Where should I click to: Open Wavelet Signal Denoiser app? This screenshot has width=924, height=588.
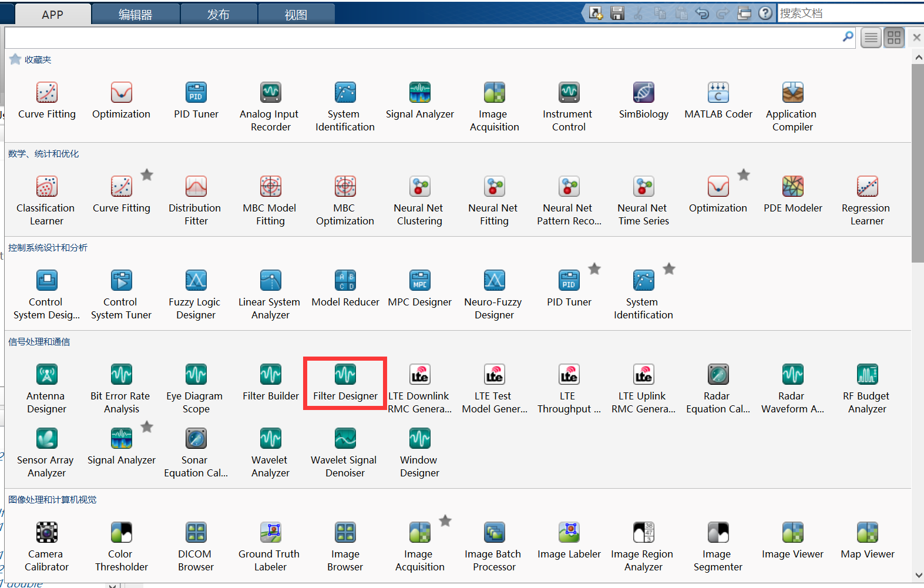345,453
